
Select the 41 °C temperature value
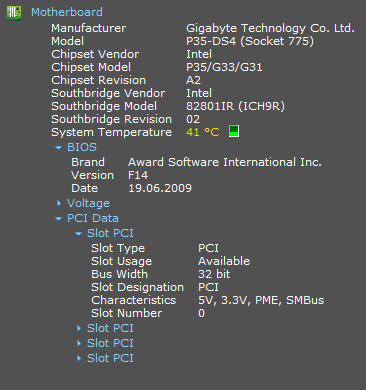(203, 132)
